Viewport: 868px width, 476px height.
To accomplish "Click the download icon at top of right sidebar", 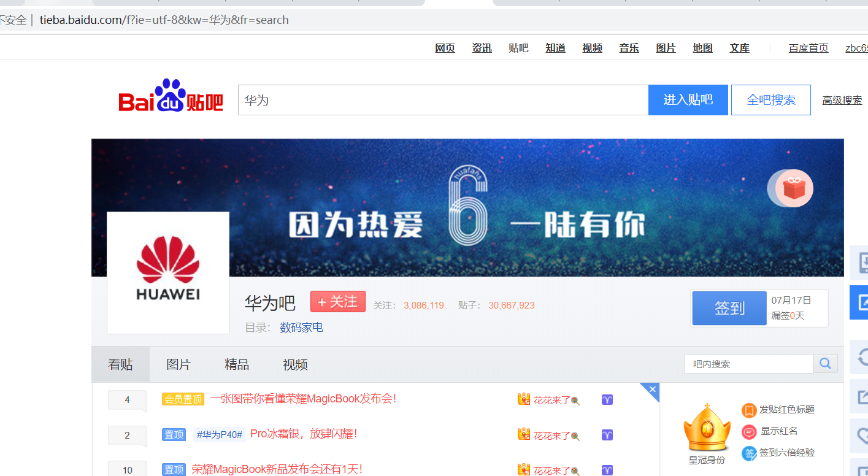I will [860, 263].
